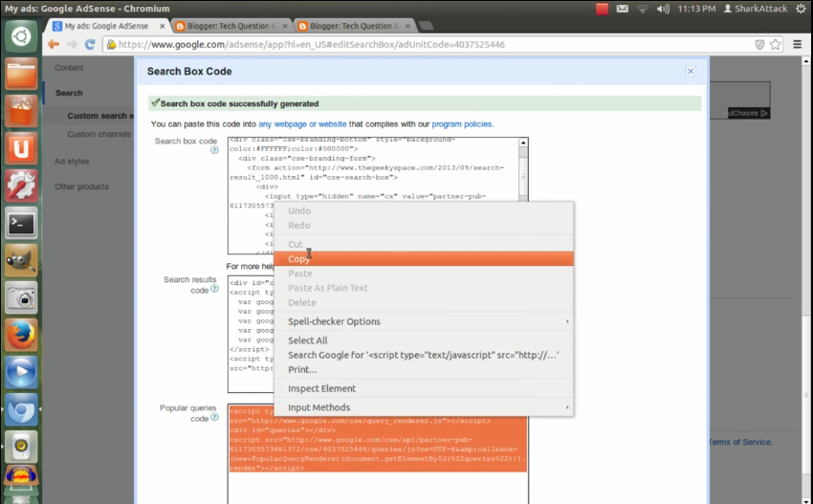Switch to second Blogger: Tech Question tab
The height and width of the screenshot is (504, 813).
(x=354, y=26)
